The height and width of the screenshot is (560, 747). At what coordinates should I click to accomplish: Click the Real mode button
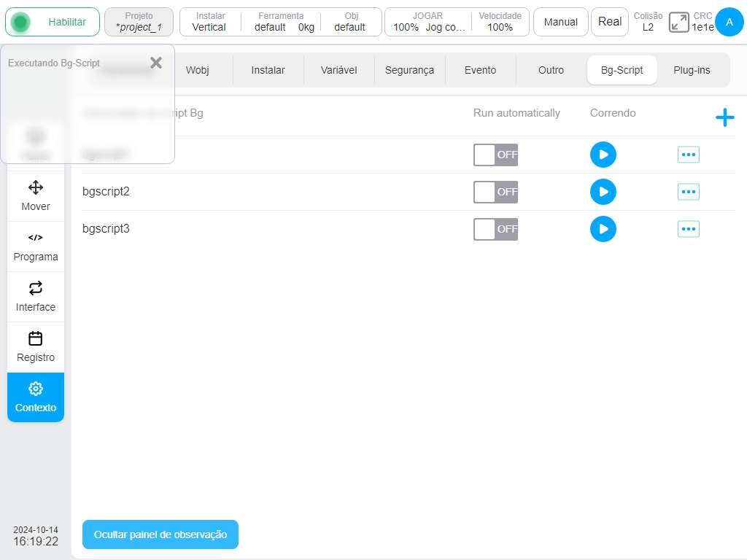pos(610,22)
